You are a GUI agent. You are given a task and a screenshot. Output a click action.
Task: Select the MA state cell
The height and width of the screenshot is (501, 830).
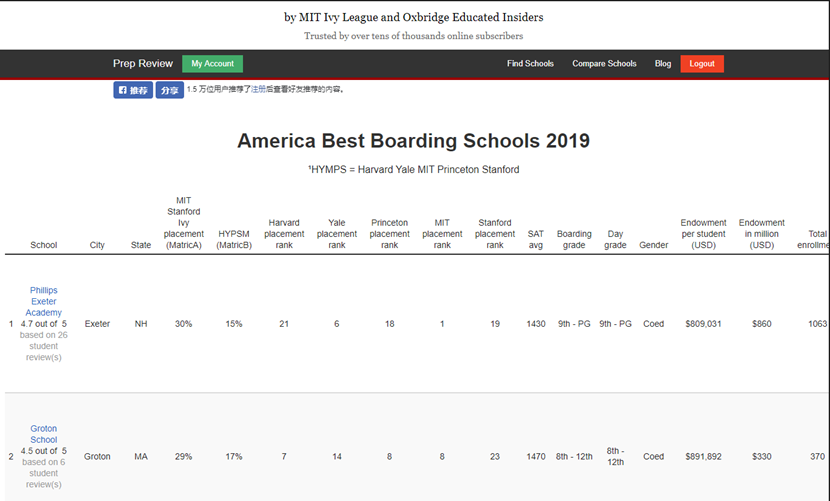tap(141, 456)
